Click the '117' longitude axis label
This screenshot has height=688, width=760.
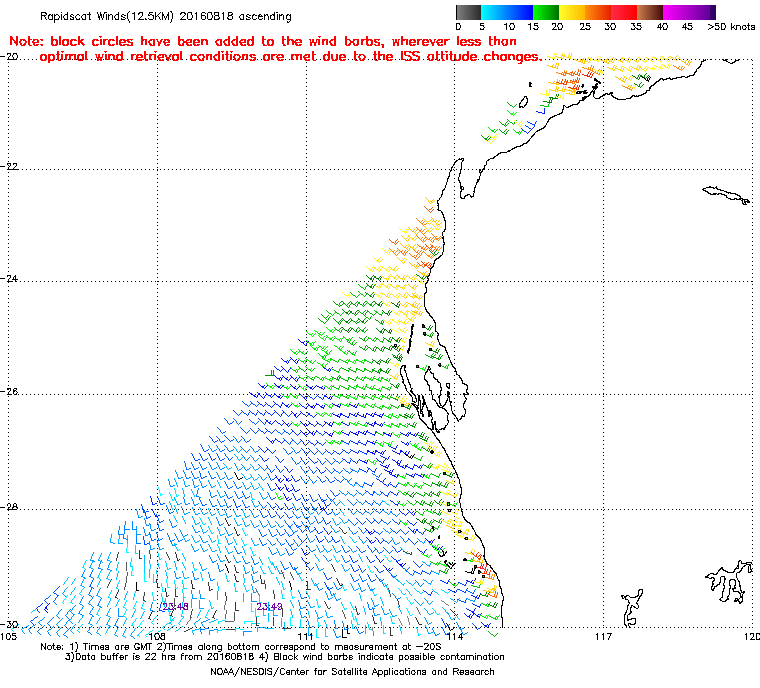point(603,636)
